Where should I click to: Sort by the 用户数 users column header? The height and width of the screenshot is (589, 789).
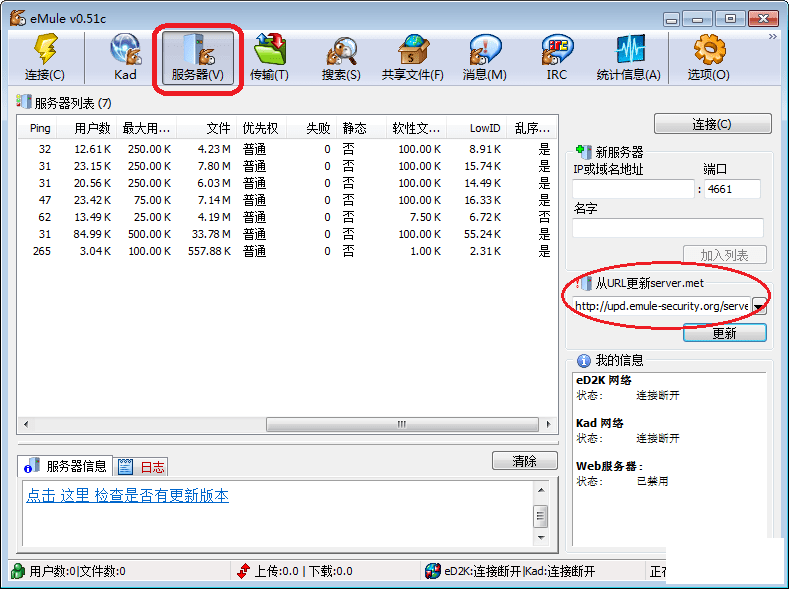87,128
